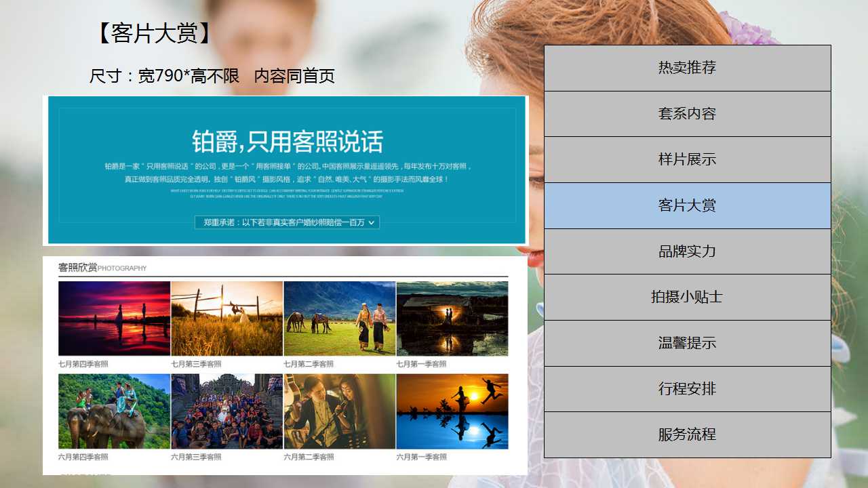Select the 六月第四季客照 caption

click(83, 457)
